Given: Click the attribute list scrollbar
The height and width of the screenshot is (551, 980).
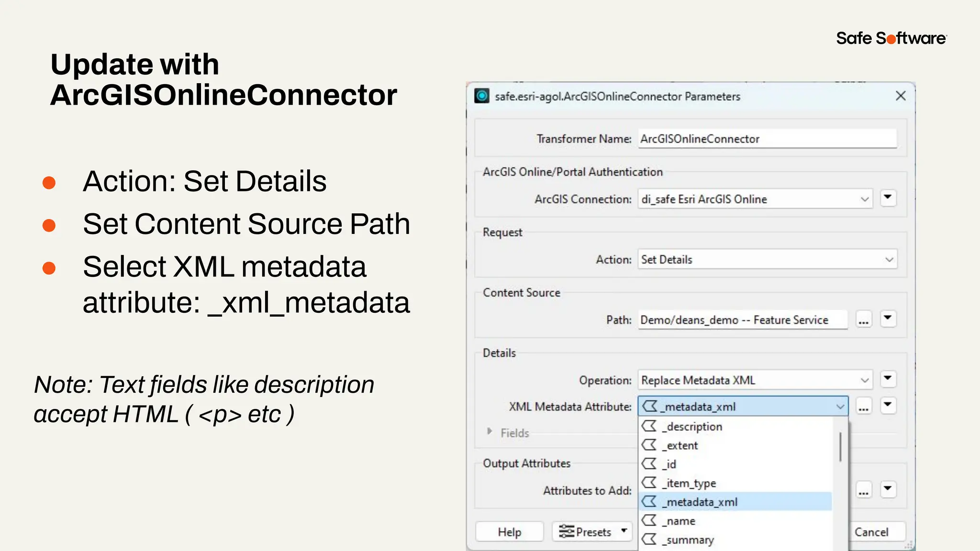Looking at the screenshot, I should [840, 447].
